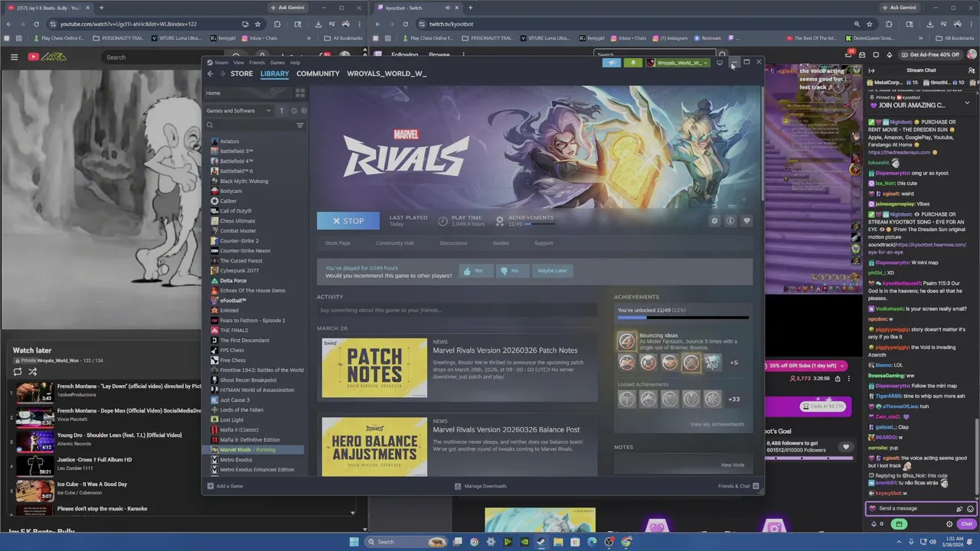The height and width of the screenshot is (551, 980).
Task: Open Steam notifications bell icon
Action: pos(632,63)
